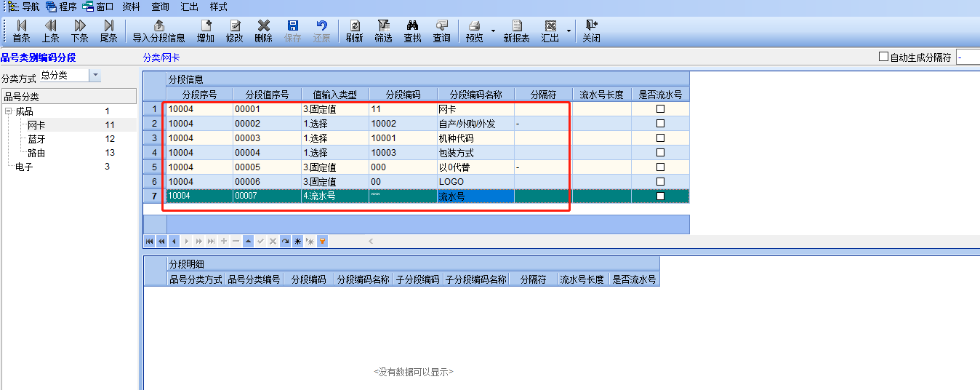The image size is (980, 390).
Task: Select cell 机种代码
Action: [475, 138]
